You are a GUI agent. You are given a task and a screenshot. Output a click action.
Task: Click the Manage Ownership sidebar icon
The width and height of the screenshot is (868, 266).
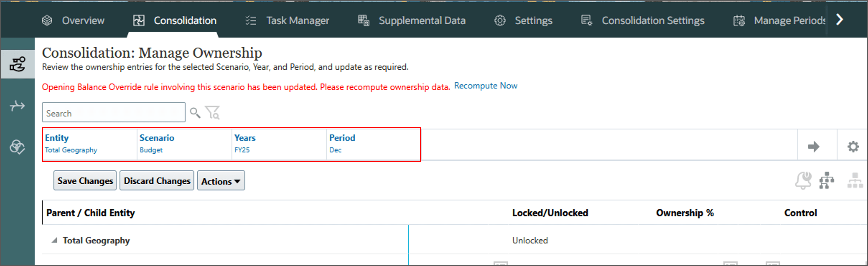(17, 64)
